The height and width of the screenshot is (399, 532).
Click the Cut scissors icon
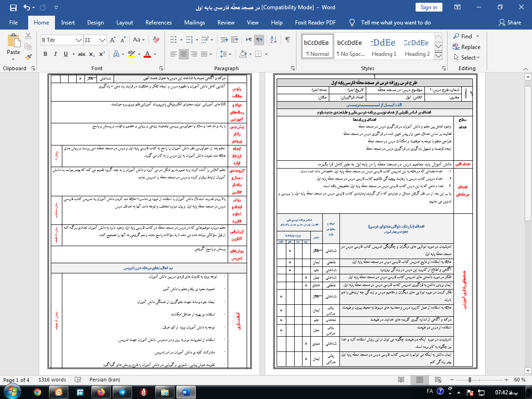(x=29, y=36)
